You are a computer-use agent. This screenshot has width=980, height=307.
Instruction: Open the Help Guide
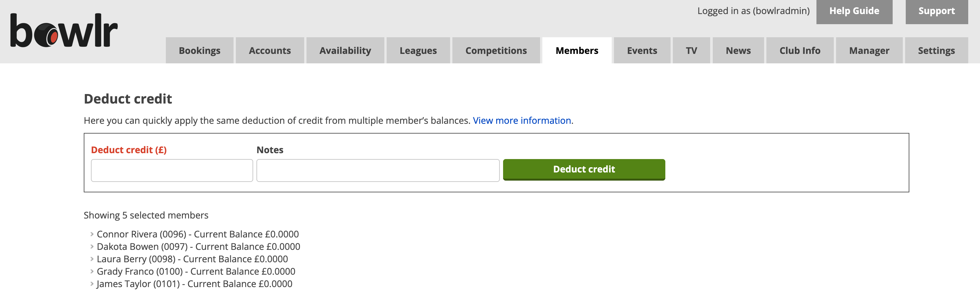pyautogui.click(x=854, y=11)
